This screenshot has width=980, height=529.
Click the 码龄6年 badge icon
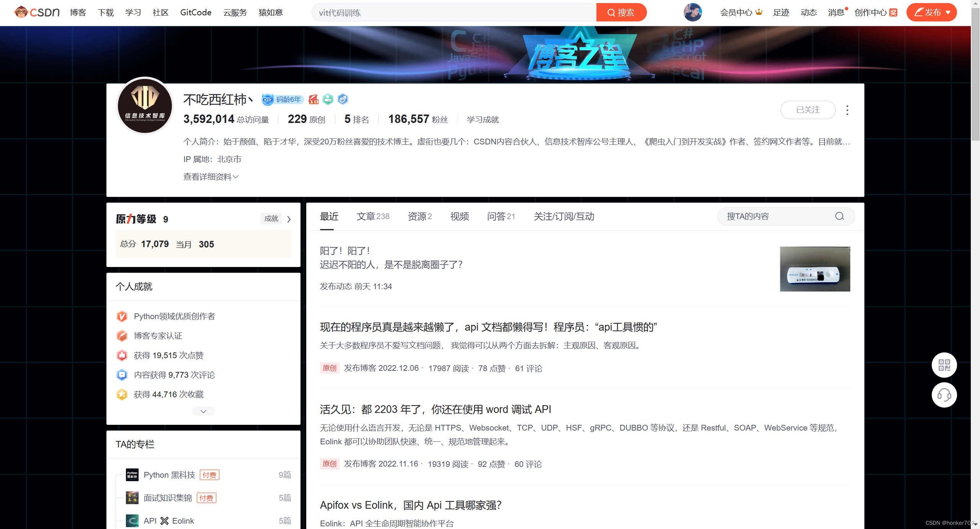(x=283, y=100)
